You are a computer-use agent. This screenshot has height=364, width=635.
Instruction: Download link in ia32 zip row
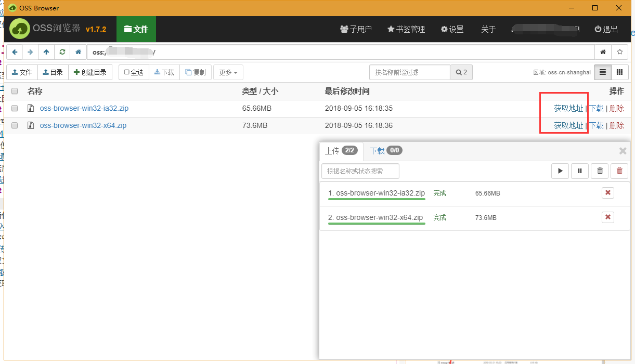point(596,108)
